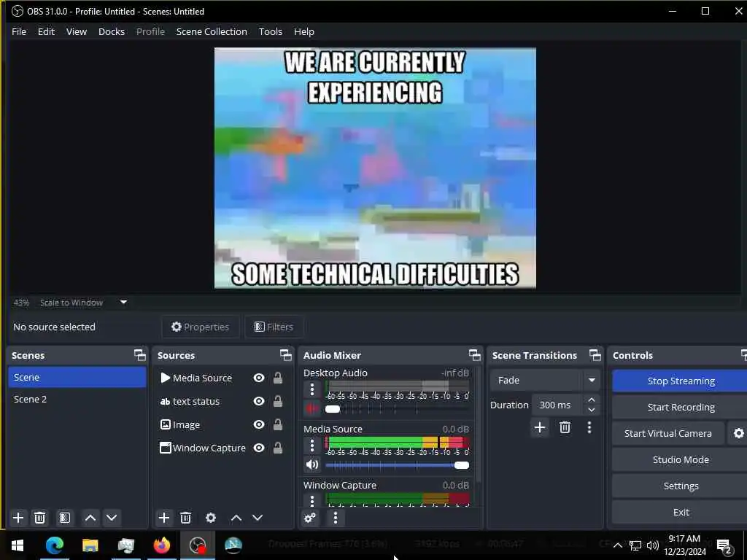Add a new source with plus icon
This screenshot has height=560, width=747.
164,518
